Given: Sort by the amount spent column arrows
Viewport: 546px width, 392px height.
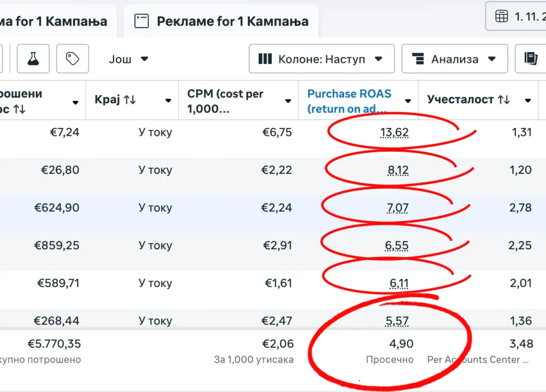Looking at the screenshot, I should [x=19, y=109].
